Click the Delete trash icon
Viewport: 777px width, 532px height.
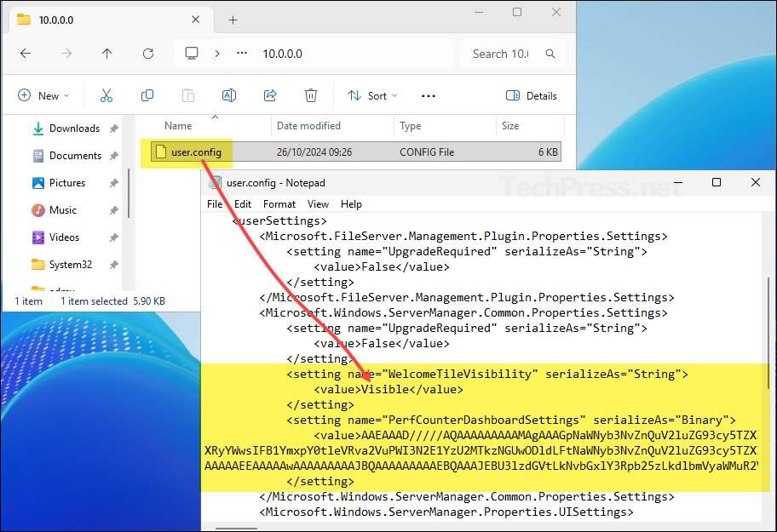click(x=310, y=95)
